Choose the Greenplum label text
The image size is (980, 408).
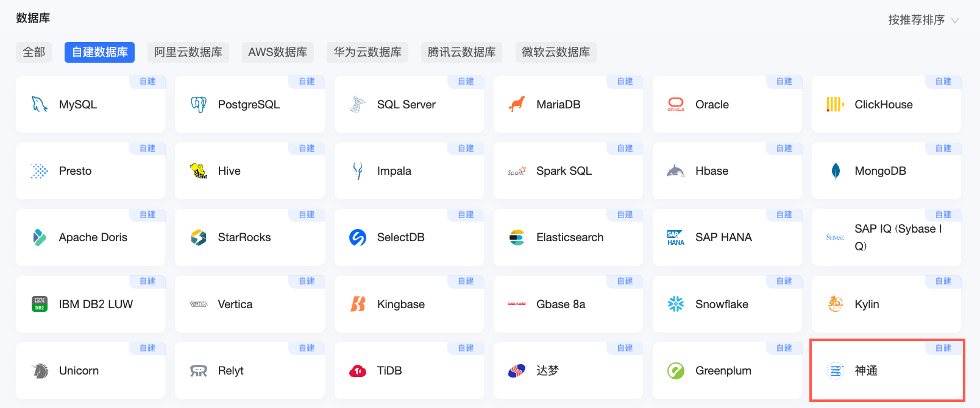tap(723, 371)
